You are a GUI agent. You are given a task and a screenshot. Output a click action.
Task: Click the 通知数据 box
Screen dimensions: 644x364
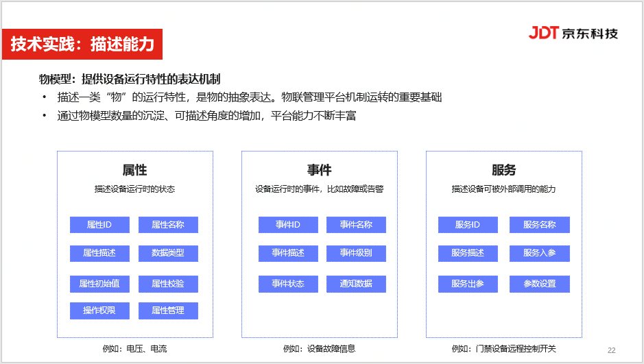click(x=356, y=284)
